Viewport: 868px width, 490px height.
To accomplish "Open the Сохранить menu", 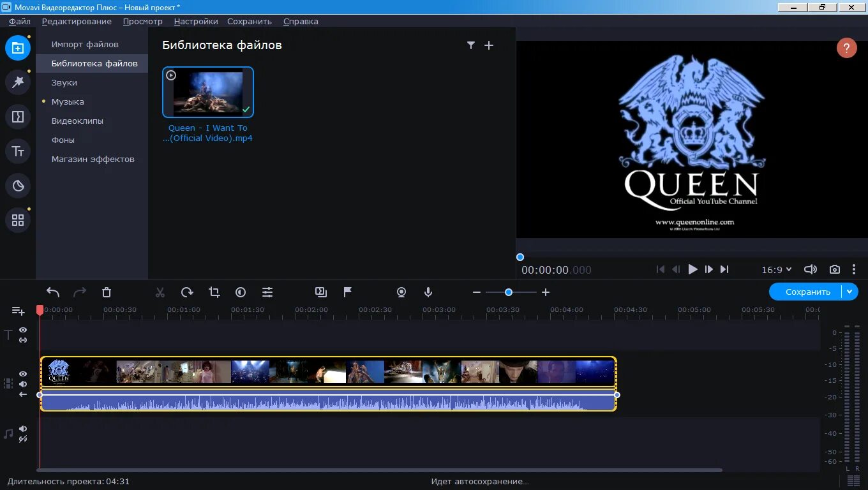I will coord(250,21).
